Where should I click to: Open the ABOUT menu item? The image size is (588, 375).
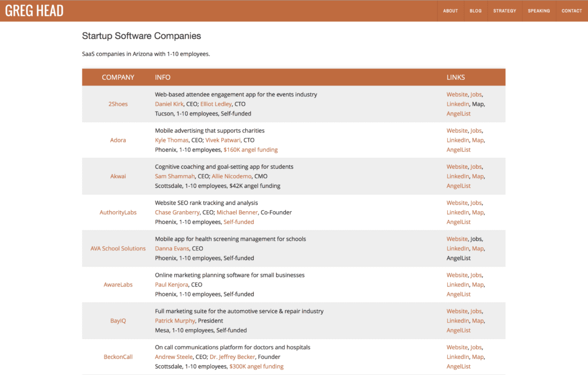450,11
